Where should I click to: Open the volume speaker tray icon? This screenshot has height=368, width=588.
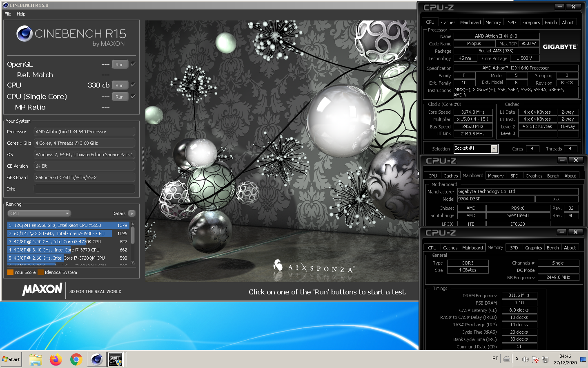(526, 359)
